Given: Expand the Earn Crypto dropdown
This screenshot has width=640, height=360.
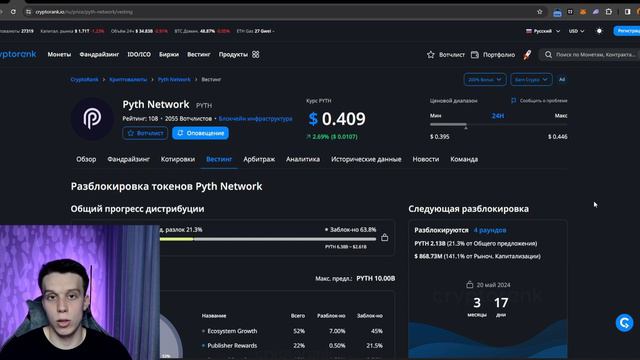Looking at the screenshot, I should 531,80.
